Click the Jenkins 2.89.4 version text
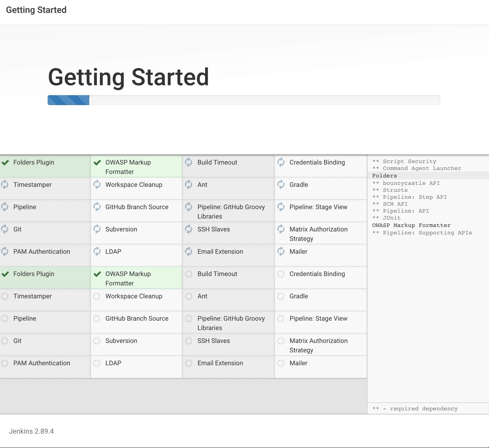This screenshot has height=448, width=489. pyautogui.click(x=31, y=431)
